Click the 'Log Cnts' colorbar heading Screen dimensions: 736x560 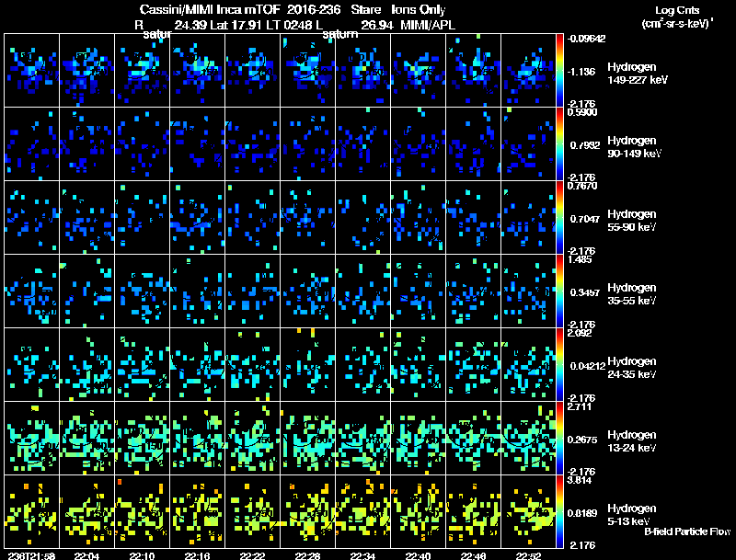pyautogui.click(x=677, y=10)
